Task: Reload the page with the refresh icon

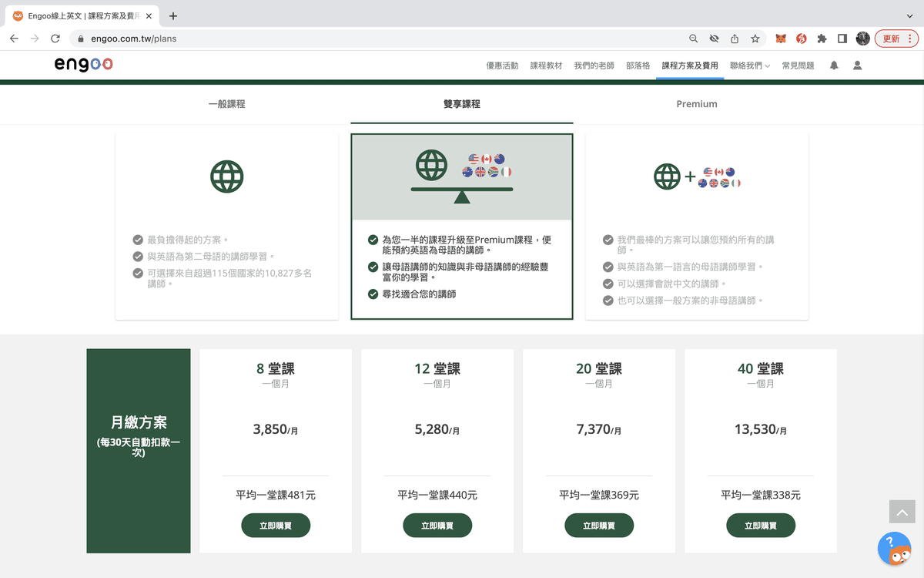Action: [55, 39]
